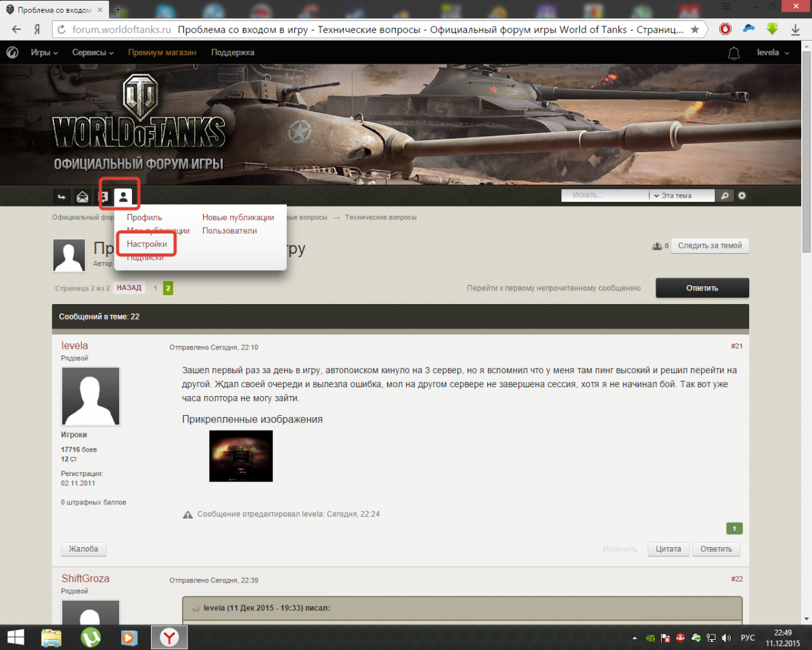Image resolution: width=812 pixels, height=650 pixels.
Task: Go to page 1 of the topic
Action: [155, 288]
